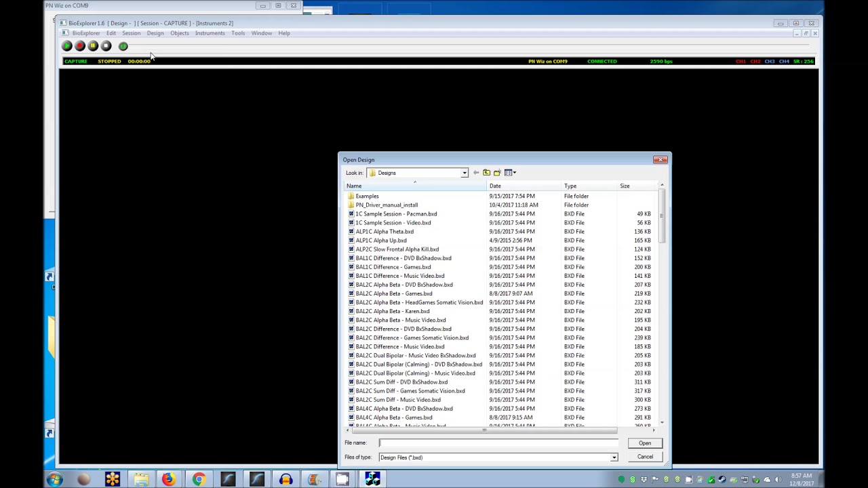Click the green position slider knob in toolbar
Image resolution: width=868 pixels, height=488 pixels.
click(x=123, y=46)
